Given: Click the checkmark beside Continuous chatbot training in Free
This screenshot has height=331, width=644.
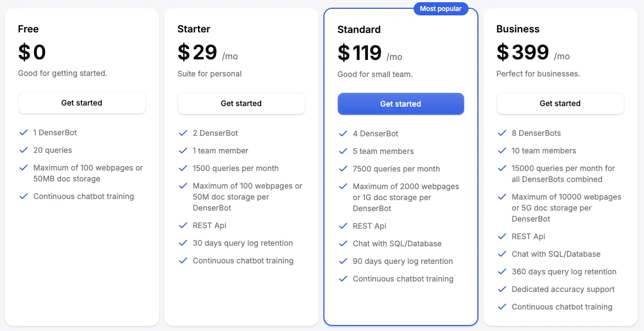Looking at the screenshot, I should point(24,196).
